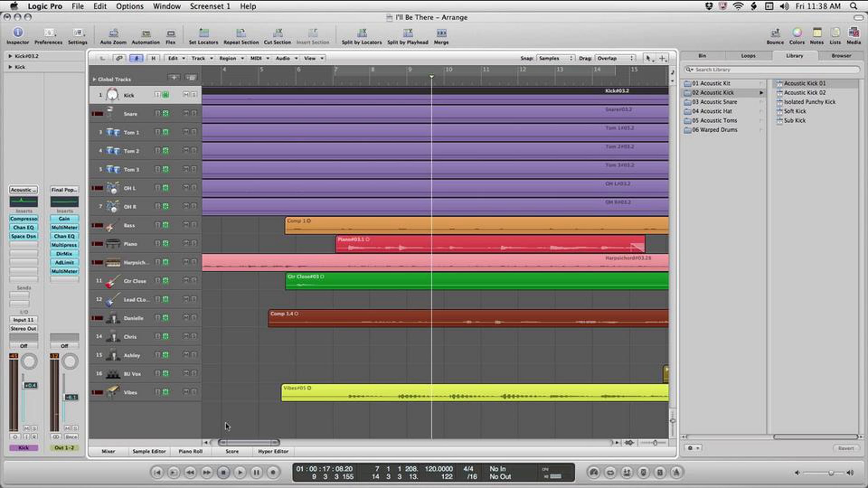Click the Record transport button
868x488 pixels.
273,472
